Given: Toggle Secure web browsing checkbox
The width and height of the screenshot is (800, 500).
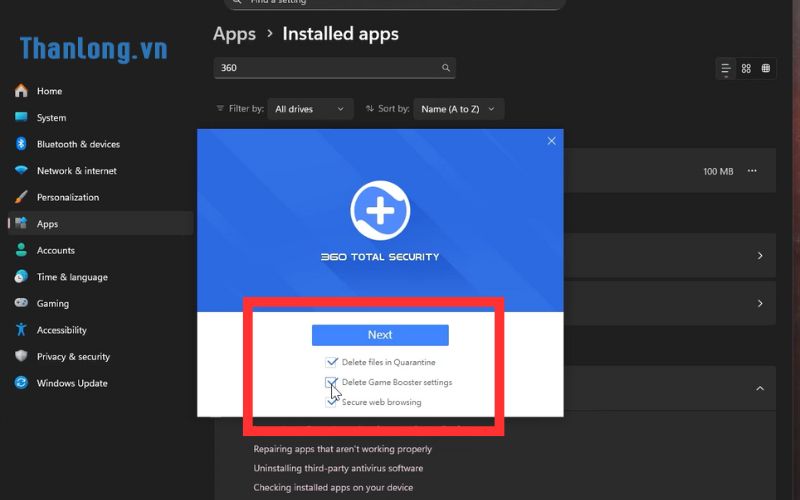Looking at the screenshot, I should 331,402.
